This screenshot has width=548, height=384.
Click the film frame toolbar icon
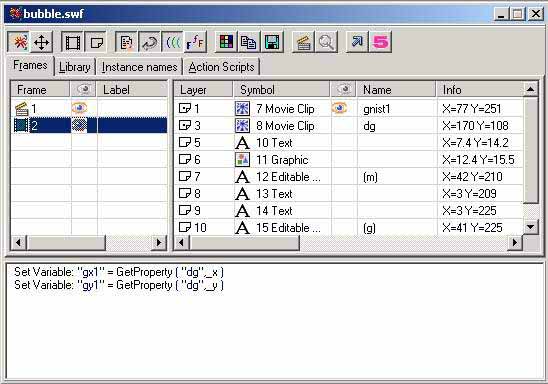pos(72,43)
